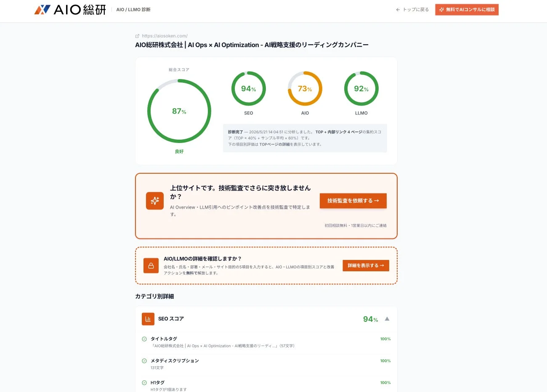The image size is (547, 392).
Task: Click check icon next to タイトルタグ
Action: point(144,339)
